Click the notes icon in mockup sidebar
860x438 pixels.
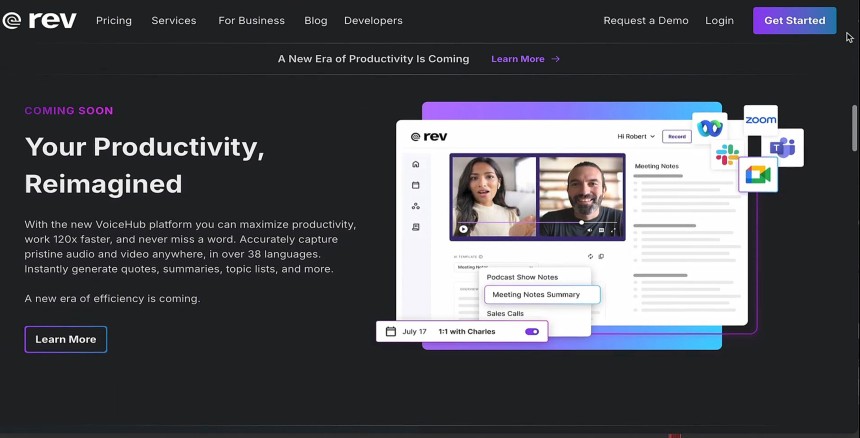416,227
